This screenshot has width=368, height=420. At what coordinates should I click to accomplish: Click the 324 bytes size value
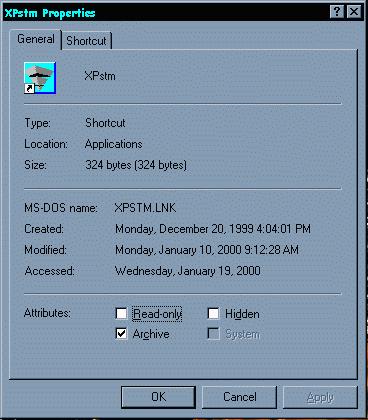coord(136,165)
